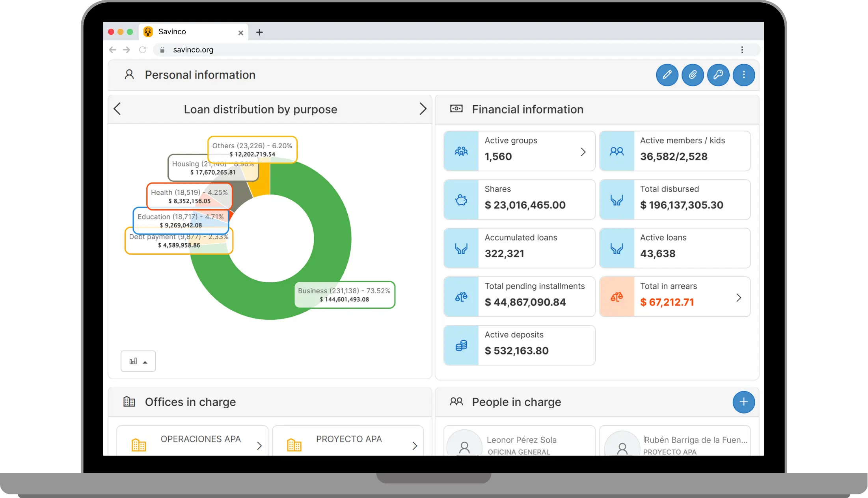Open Total in arrears details arrow

pyautogui.click(x=738, y=298)
